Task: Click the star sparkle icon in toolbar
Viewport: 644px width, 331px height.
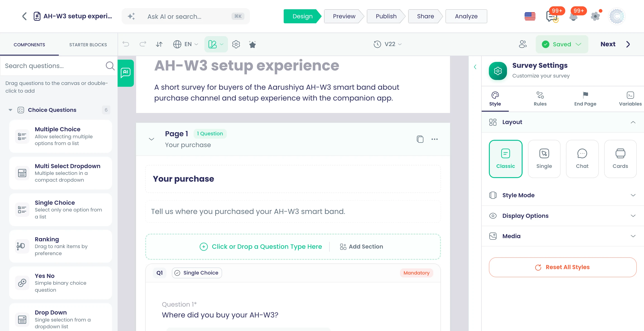Action: (253, 44)
